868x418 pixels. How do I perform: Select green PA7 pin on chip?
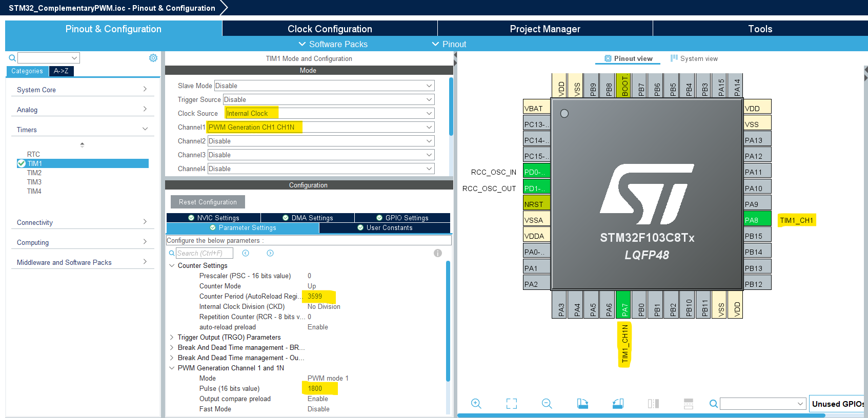[623, 305]
